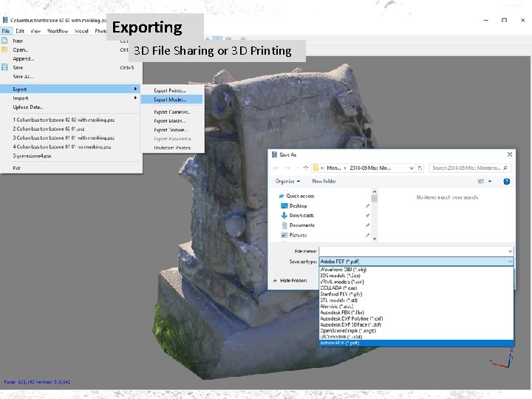Select Wavefront OBJ (*.obj) file type
The width and height of the screenshot is (532, 399).
click(x=416, y=270)
